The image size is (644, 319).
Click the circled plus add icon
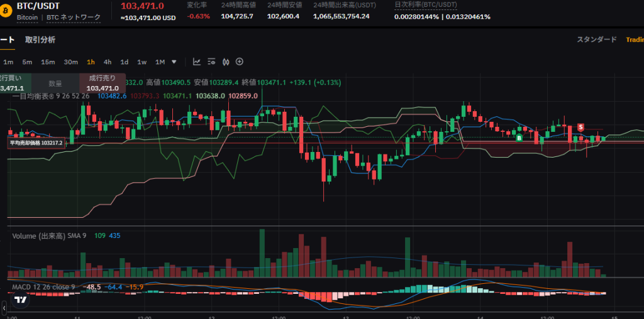pyautogui.click(x=240, y=62)
